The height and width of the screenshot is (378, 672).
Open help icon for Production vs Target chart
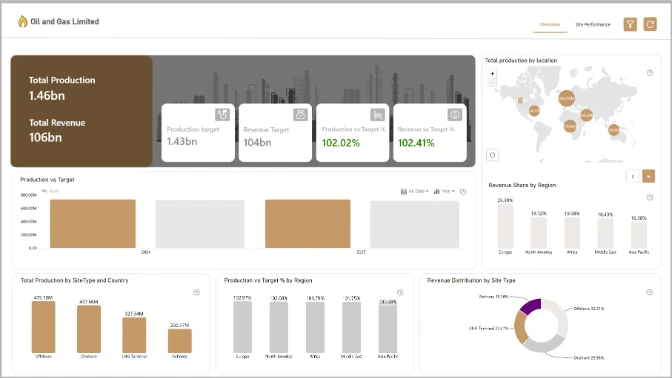point(463,192)
